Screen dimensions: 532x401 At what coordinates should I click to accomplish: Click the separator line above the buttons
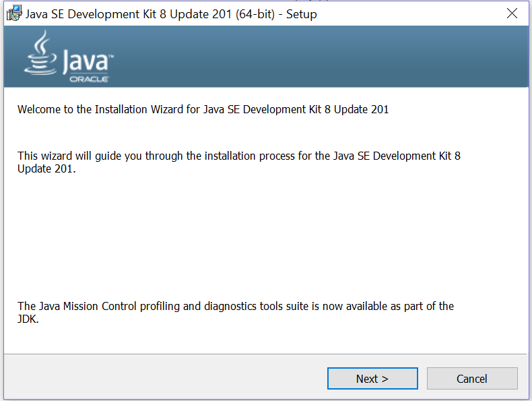[x=265, y=354]
